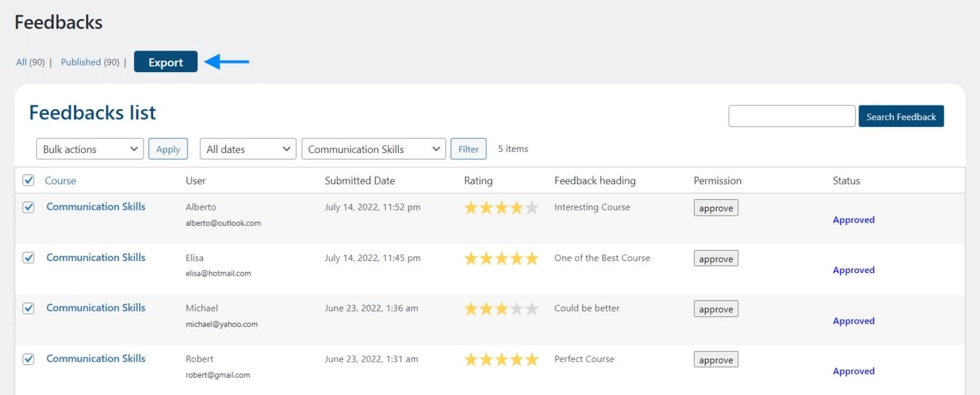Expand the Communication Skills course filter
This screenshot has height=395, width=980.
click(x=373, y=149)
